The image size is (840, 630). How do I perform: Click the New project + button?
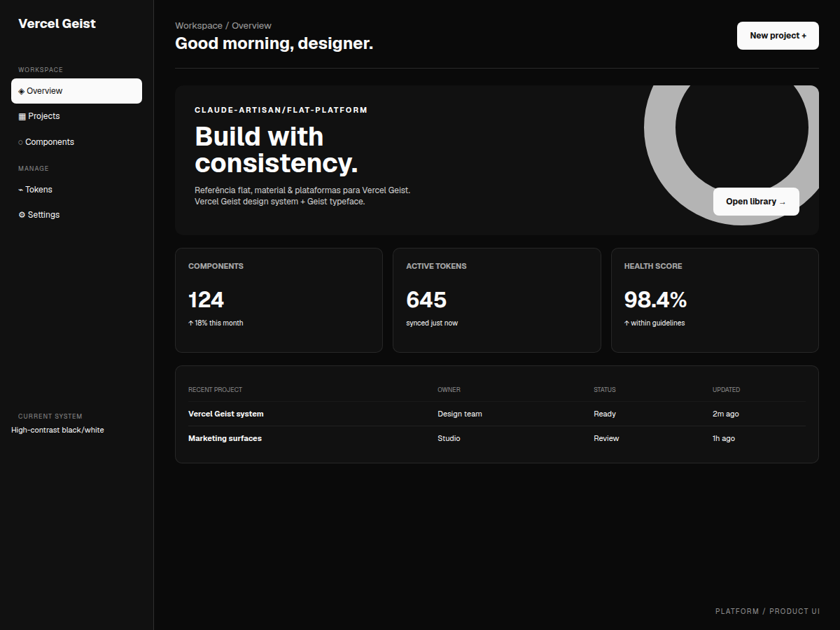(x=778, y=36)
